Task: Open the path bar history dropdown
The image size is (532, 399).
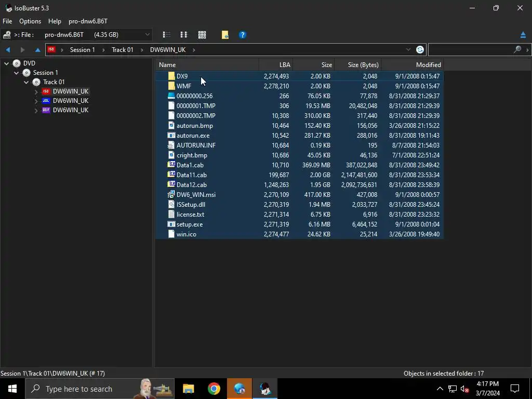Action: coord(408,49)
